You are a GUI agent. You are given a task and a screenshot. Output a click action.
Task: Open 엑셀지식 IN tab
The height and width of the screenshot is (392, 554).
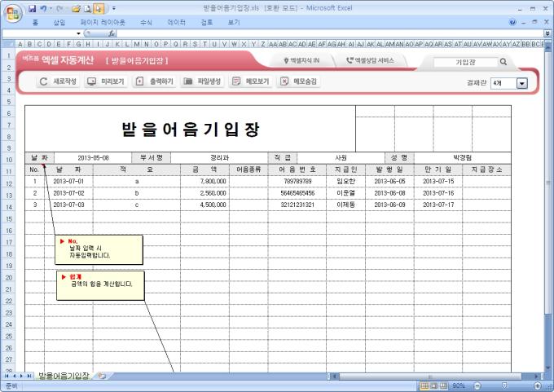point(301,61)
